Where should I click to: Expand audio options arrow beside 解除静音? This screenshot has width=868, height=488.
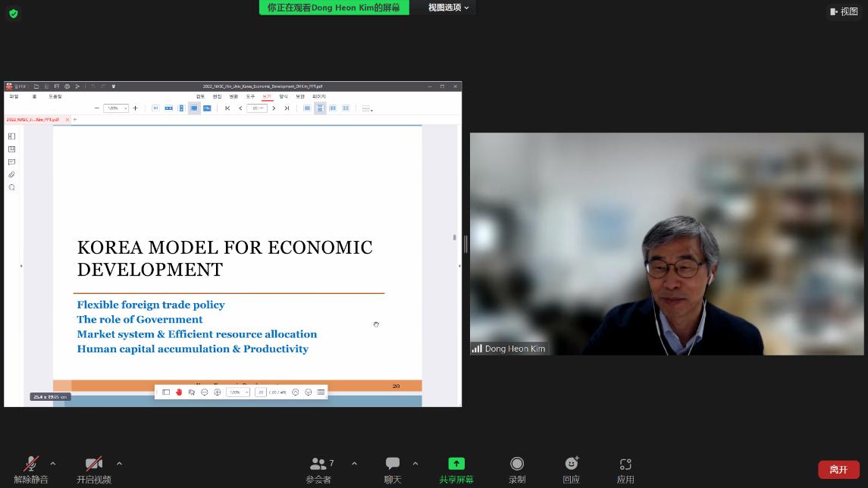[53, 464]
